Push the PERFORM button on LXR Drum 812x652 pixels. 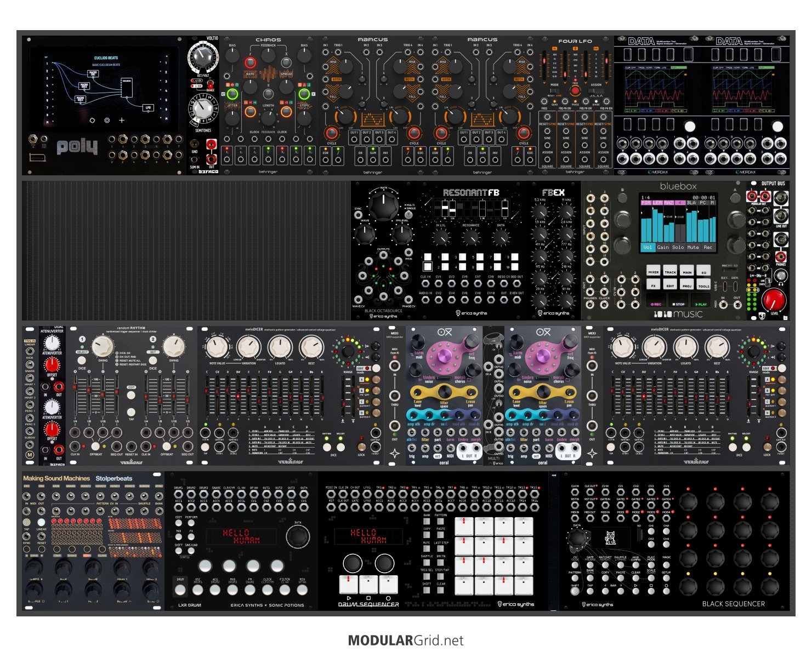pyautogui.click(x=191, y=524)
